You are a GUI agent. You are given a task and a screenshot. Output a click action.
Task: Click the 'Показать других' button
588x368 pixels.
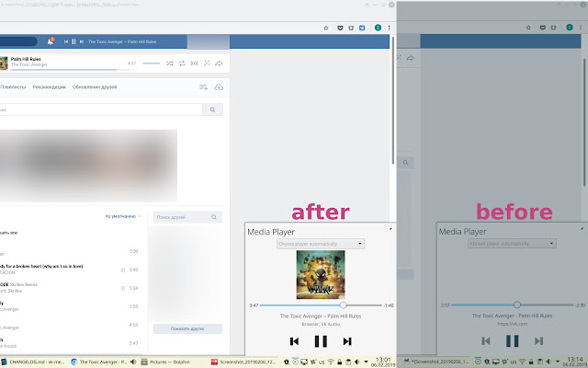(x=187, y=328)
